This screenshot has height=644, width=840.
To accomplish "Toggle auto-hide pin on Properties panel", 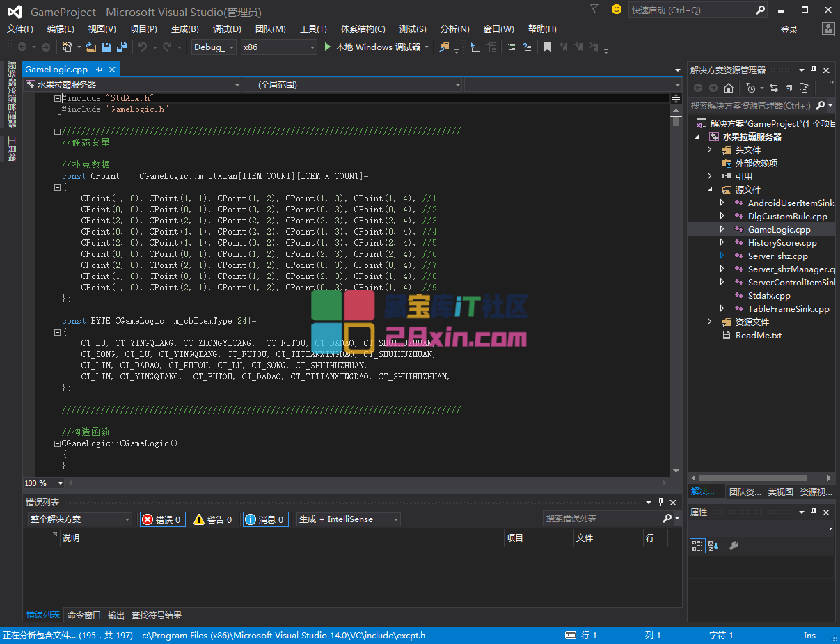I will tap(814, 512).
